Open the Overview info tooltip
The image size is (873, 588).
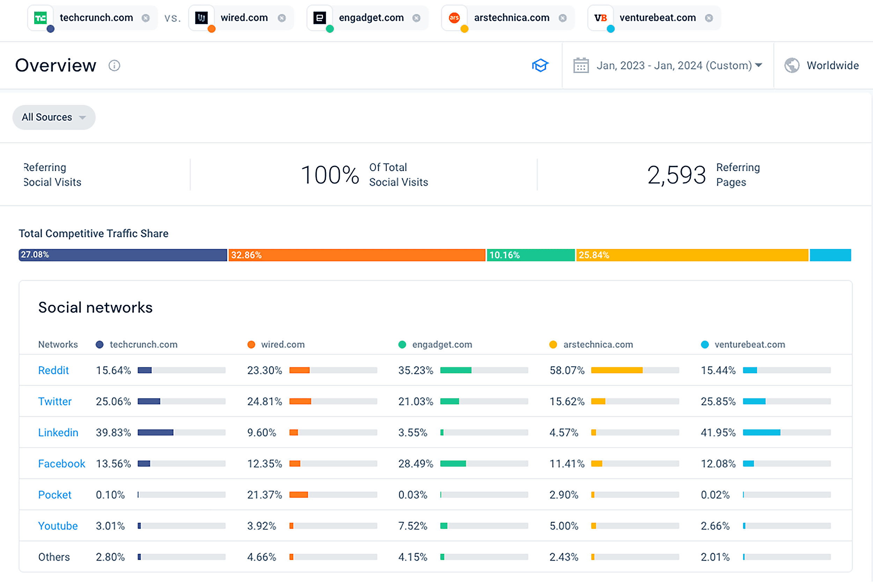[x=115, y=66]
